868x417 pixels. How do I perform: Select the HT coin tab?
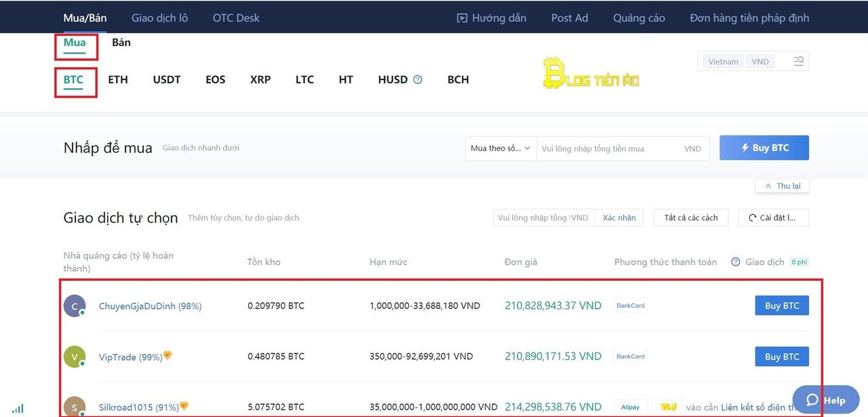pyautogui.click(x=346, y=79)
